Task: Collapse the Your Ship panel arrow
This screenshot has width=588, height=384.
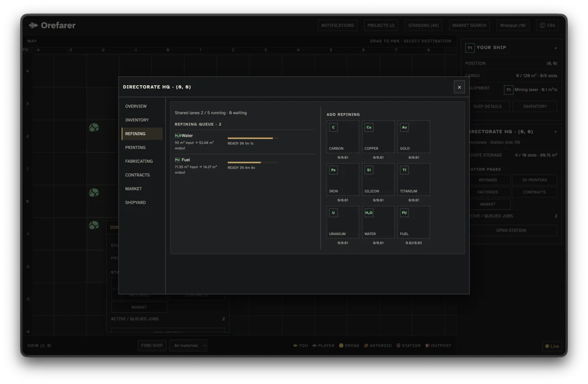Action: [555, 48]
